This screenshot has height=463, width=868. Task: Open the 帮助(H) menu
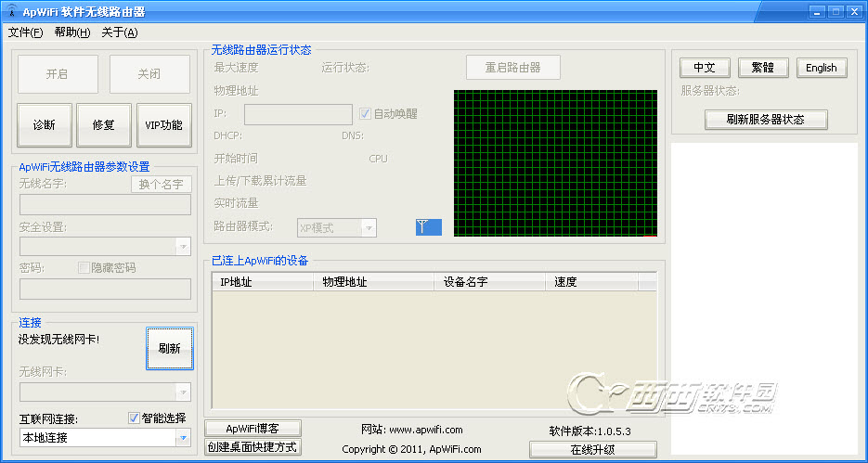coord(72,32)
